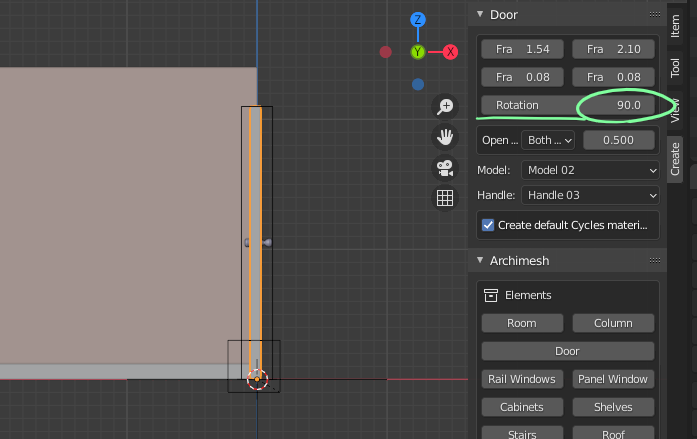The image size is (697, 439).
Task: Switch to the View sidebar tab
Action: click(x=675, y=110)
